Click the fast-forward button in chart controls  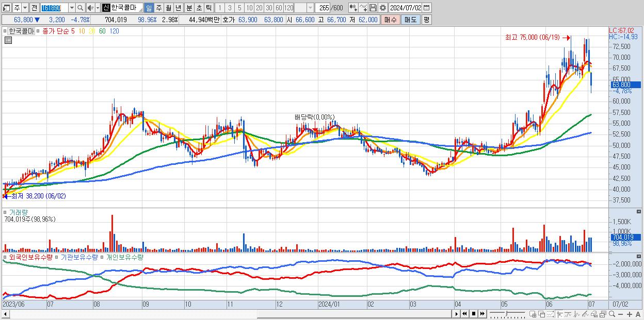482,314
